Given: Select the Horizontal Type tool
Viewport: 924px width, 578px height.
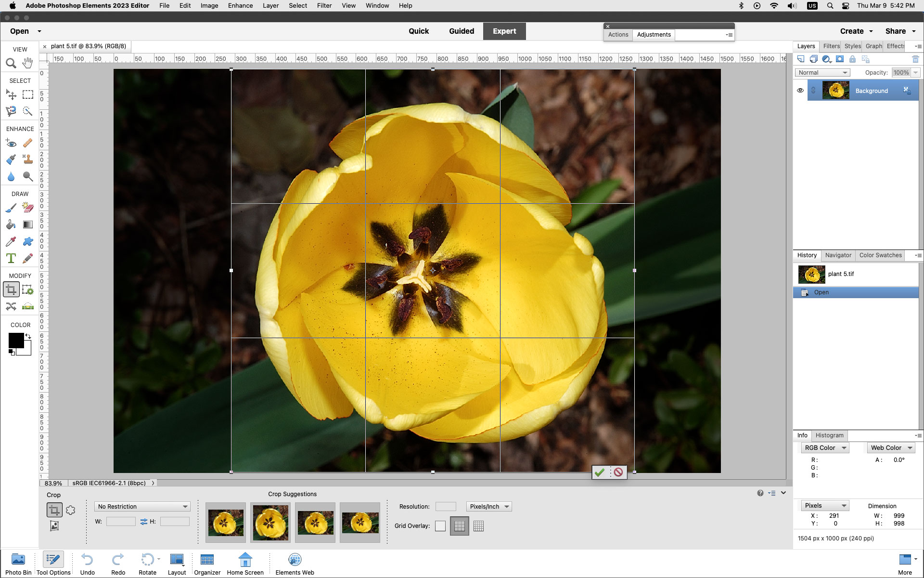Looking at the screenshot, I should point(11,258).
